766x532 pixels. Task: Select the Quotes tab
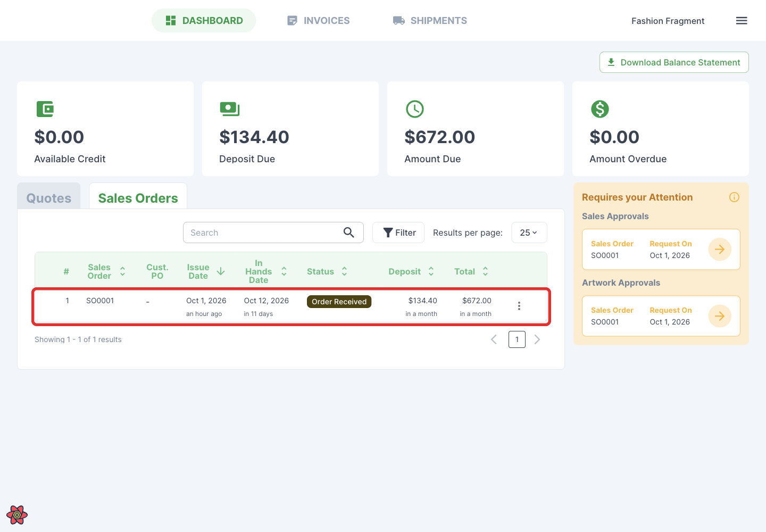click(49, 196)
